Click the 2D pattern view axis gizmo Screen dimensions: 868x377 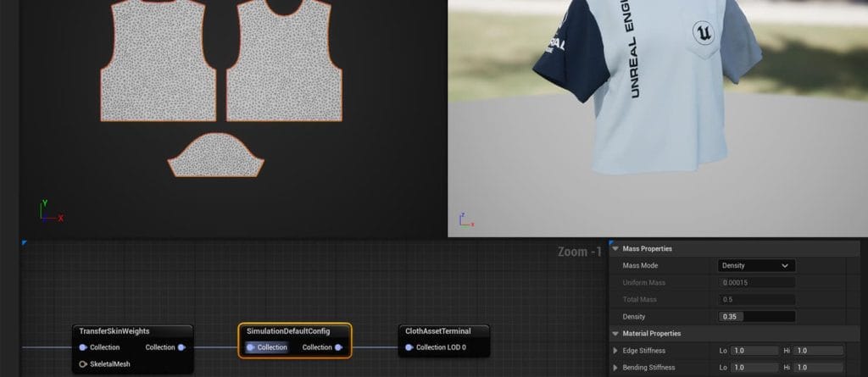point(50,212)
